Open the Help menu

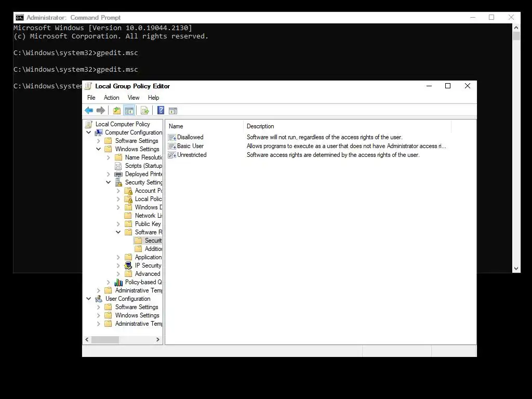tap(153, 98)
